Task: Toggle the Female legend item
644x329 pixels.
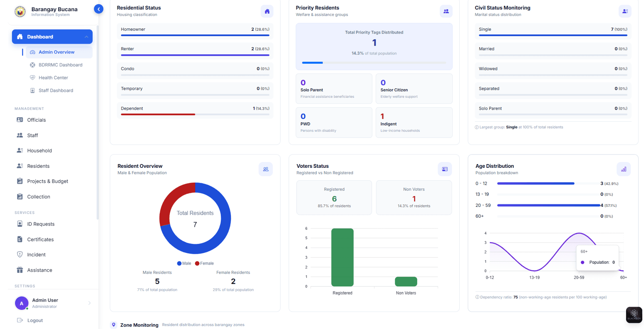Action: [x=204, y=263]
